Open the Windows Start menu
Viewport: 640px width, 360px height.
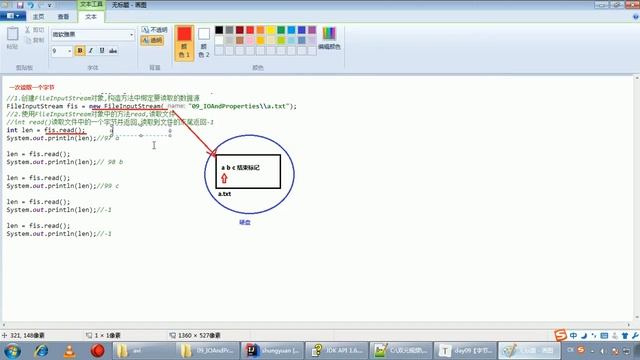click(x=12, y=351)
